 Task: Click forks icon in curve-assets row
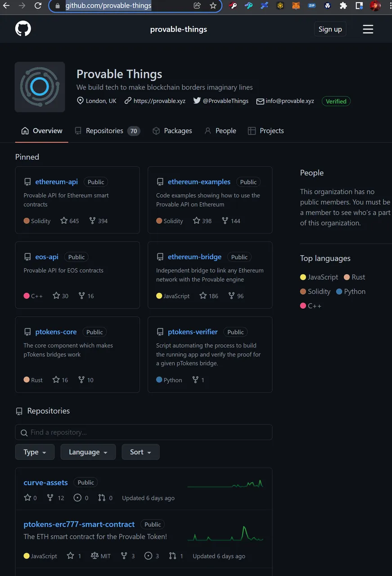[50, 498]
